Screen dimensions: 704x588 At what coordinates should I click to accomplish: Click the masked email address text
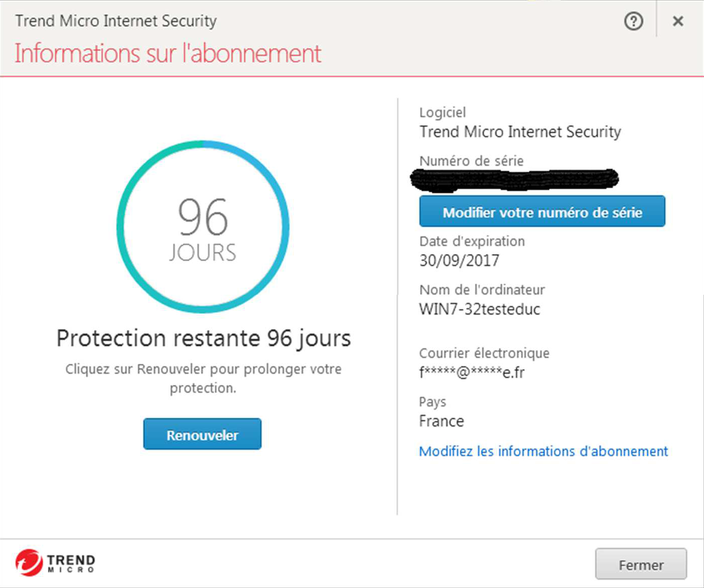coord(472,372)
